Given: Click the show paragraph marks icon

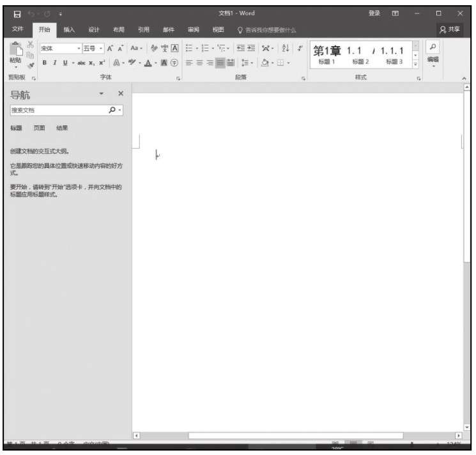Looking at the screenshot, I should tap(300, 49).
